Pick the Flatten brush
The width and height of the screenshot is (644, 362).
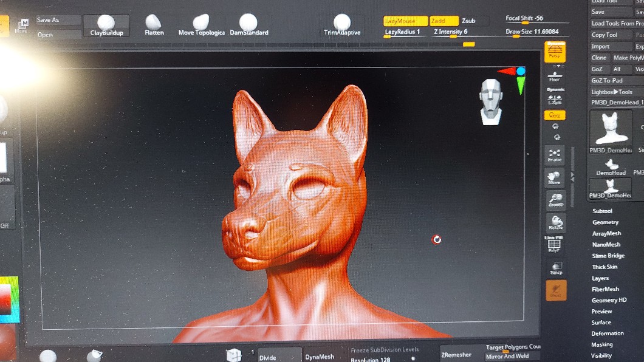click(154, 26)
